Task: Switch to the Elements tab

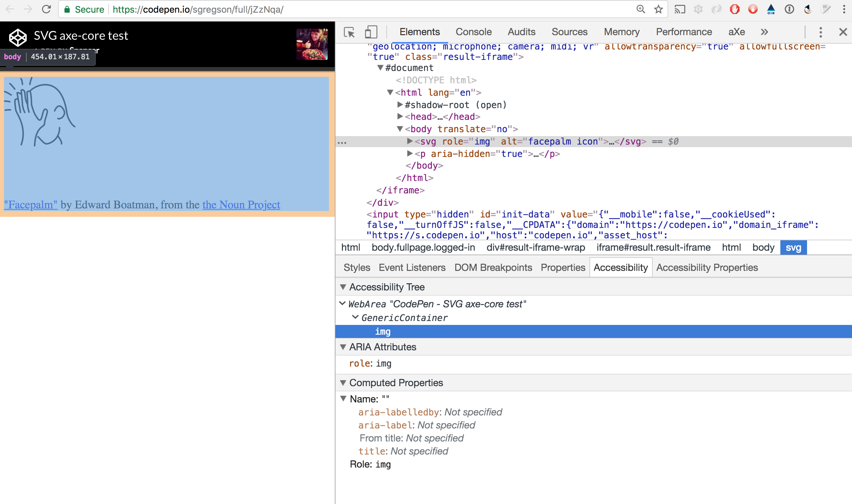Action: click(x=419, y=32)
